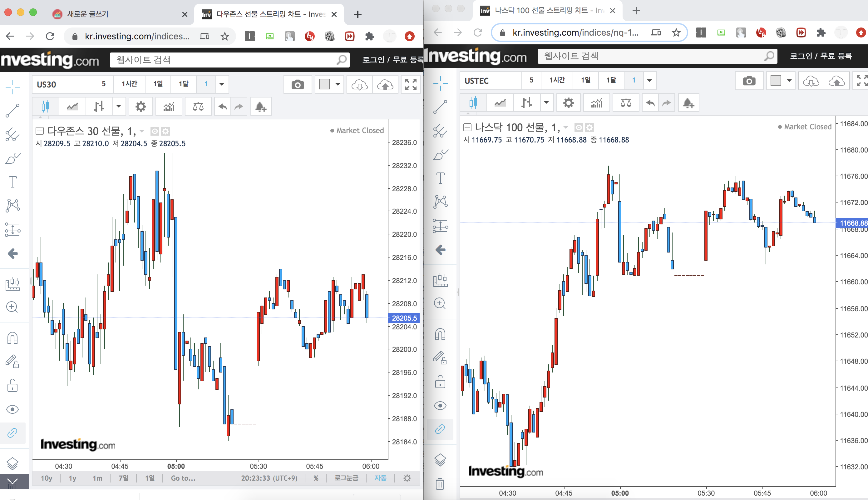The image size is (868, 500).
Task: Collapse the 다우존스 30 선물 legend
Action: [40, 131]
